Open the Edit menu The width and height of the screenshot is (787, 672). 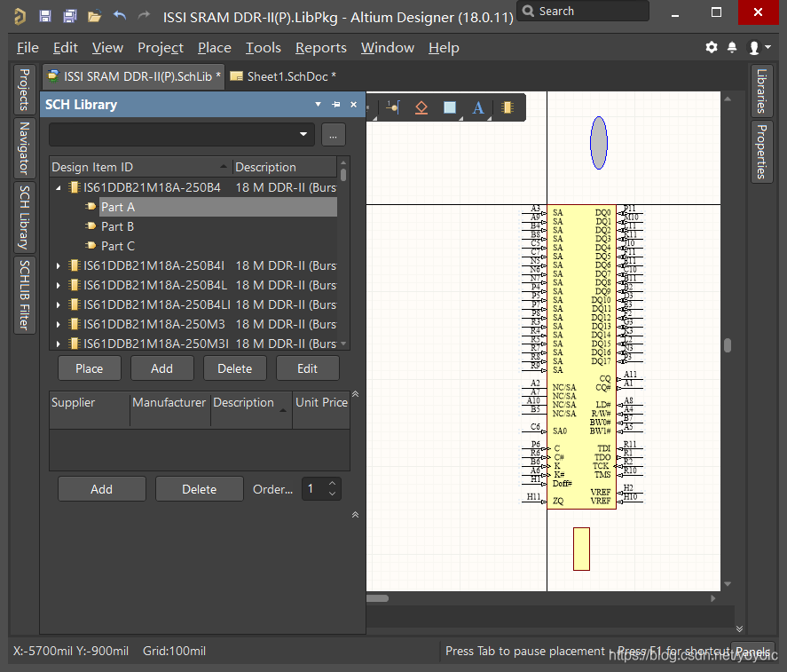click(x=66, y=48)
